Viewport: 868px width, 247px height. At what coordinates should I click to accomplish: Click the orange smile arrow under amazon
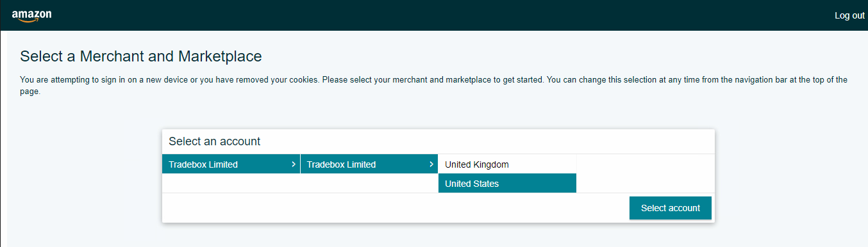click(x=29, y=20)
